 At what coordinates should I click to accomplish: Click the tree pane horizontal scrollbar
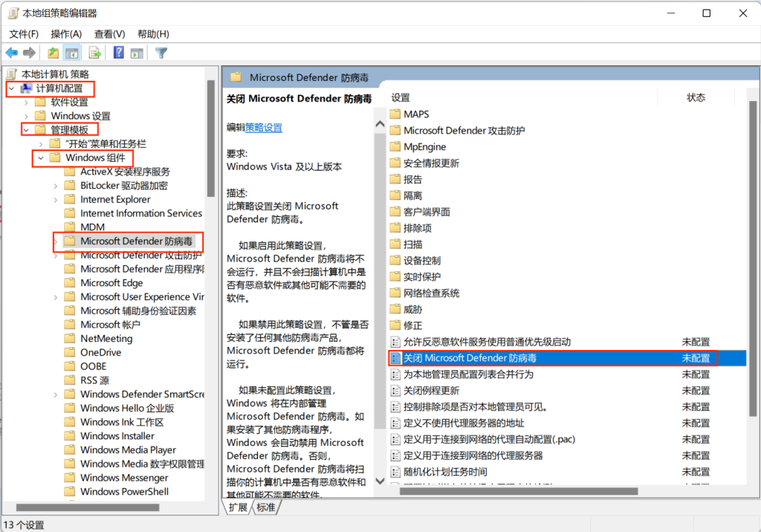tap(88, 507)
